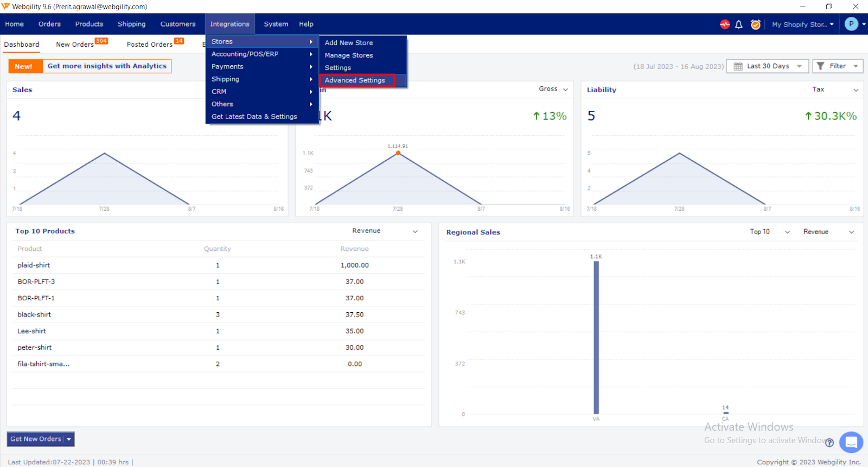
Task: Click the Get New Orders button
Action: click(x=36, y=439)
